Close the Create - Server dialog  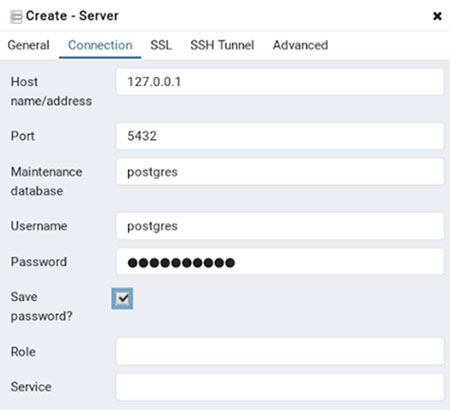pos(437,16)
